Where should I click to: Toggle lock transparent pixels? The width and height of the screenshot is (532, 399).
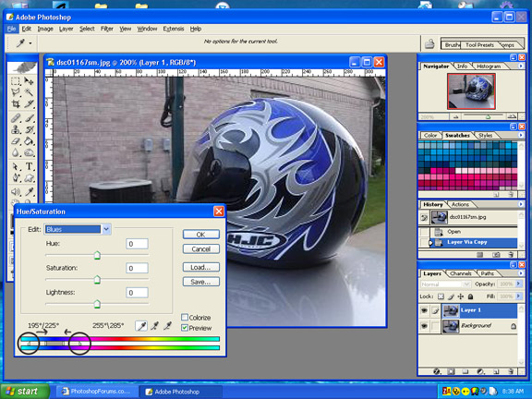point(441,296)
